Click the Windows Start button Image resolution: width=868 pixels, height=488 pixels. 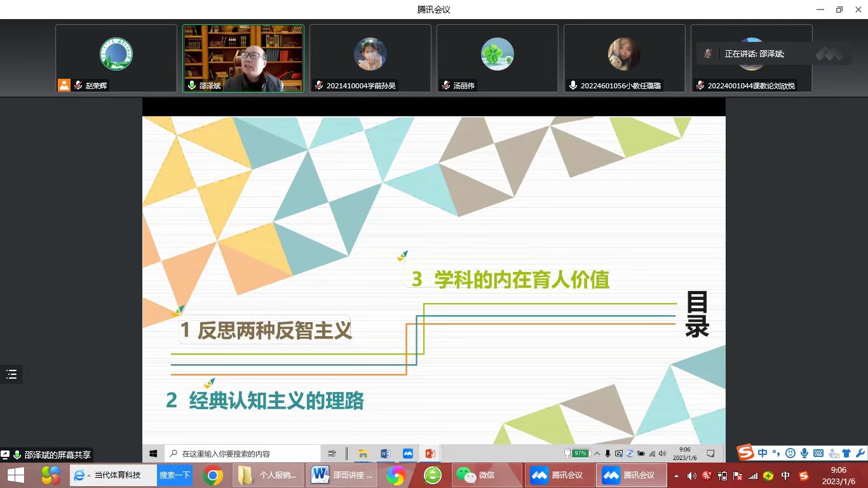pyautogui.click(x=15, y=475)
